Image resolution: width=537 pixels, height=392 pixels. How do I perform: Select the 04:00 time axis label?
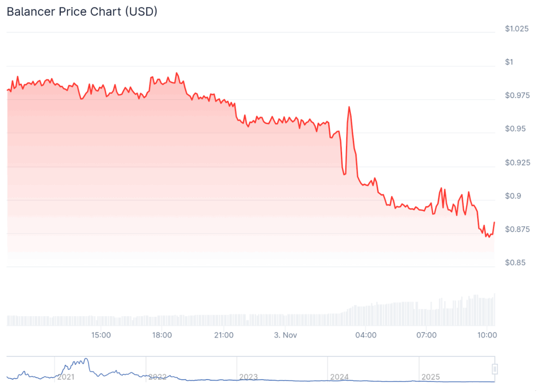[366, 334]
